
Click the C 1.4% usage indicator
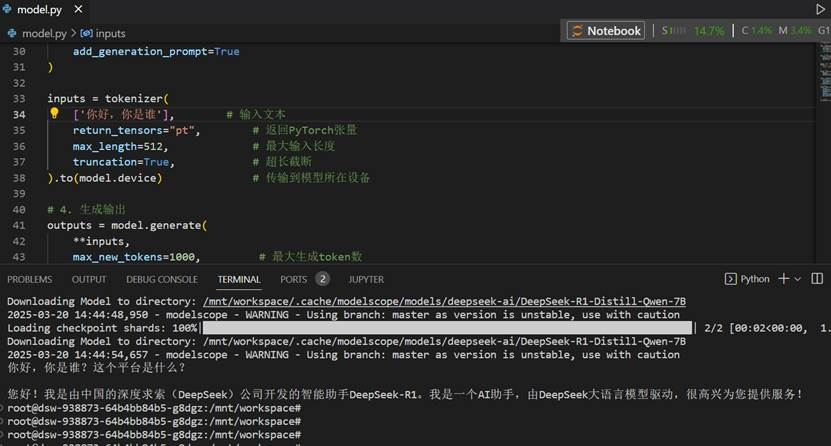756,31
